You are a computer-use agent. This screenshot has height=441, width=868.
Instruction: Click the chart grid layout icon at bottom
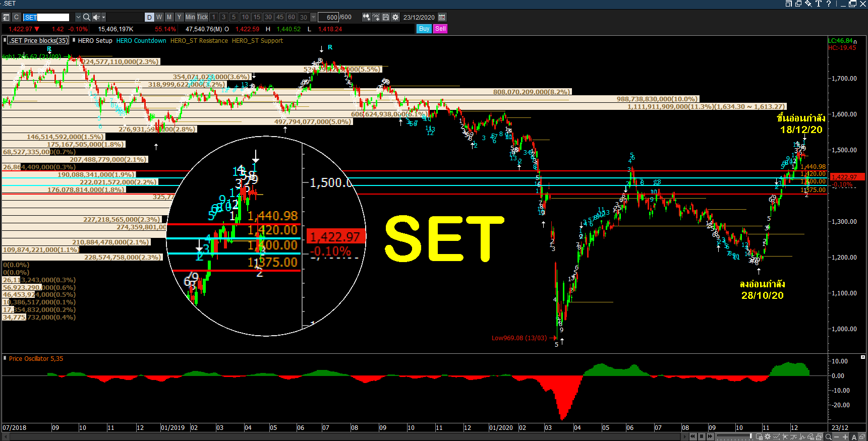(x=759, y=436)
